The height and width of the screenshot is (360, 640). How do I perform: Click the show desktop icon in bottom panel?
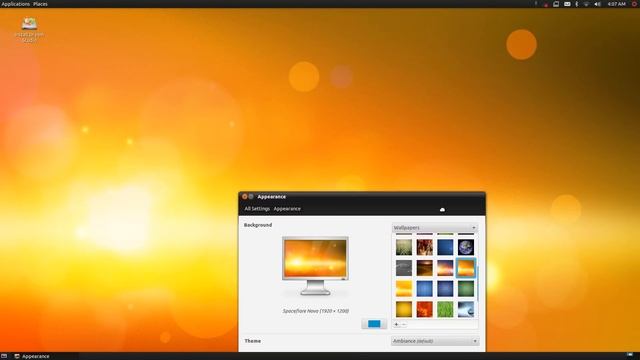coord(4,356)
